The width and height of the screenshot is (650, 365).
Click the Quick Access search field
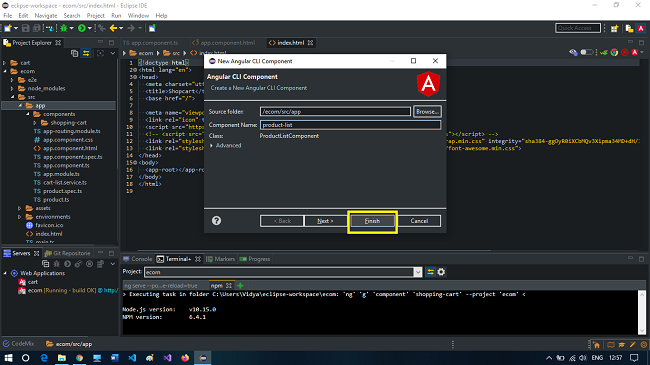[x=577, y=28]
